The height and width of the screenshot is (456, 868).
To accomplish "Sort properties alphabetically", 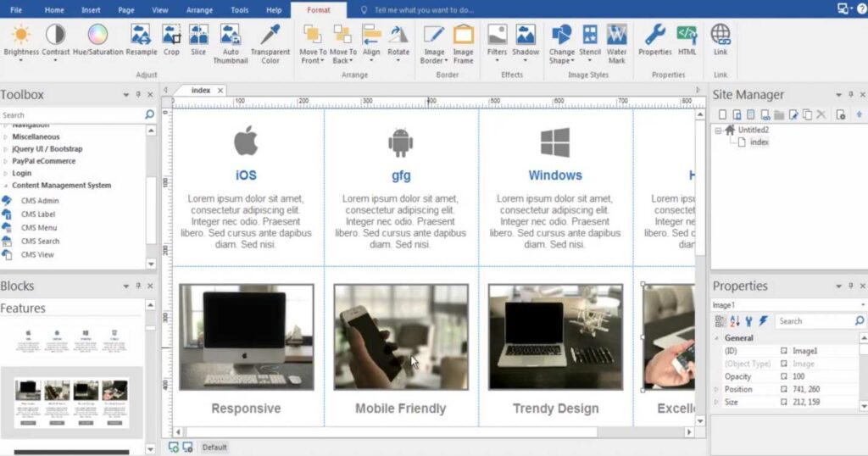I will click(x=735, y=321).
